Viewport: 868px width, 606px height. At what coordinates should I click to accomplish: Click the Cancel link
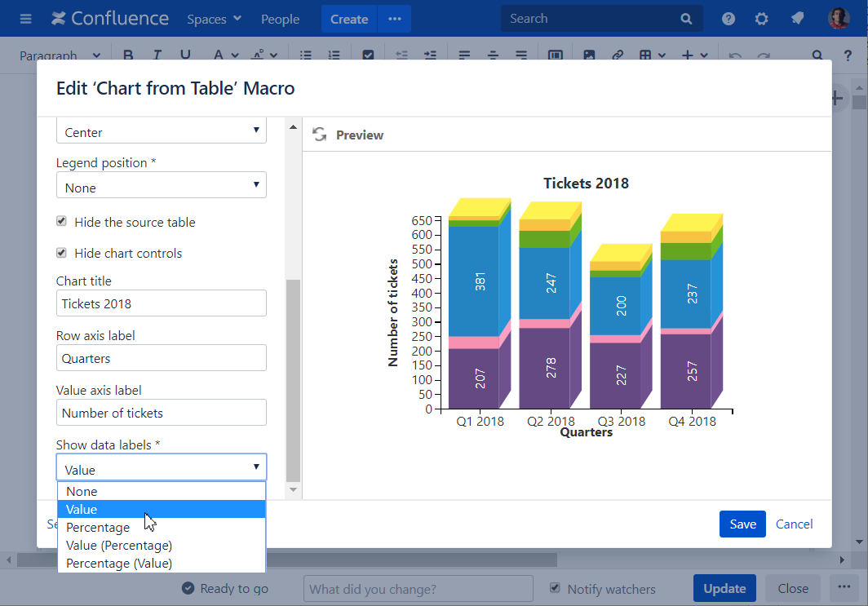pos(794,524)
